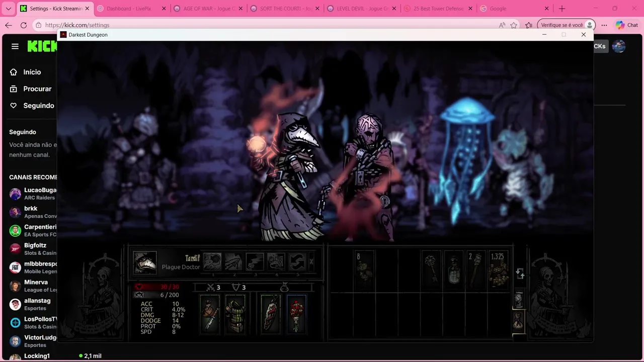Screen dimensions: 644x362
Task: Open the Kick user avatar menu
Action: [619, 46]
